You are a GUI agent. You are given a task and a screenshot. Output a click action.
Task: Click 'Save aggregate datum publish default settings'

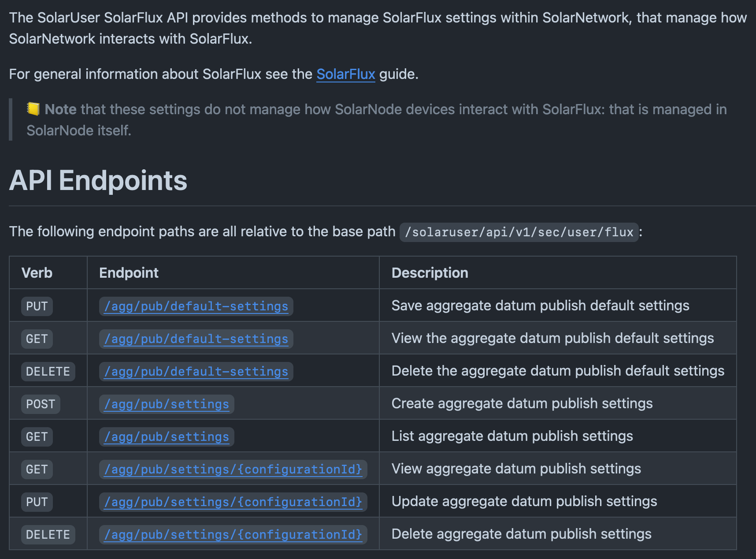click(541, 306)
